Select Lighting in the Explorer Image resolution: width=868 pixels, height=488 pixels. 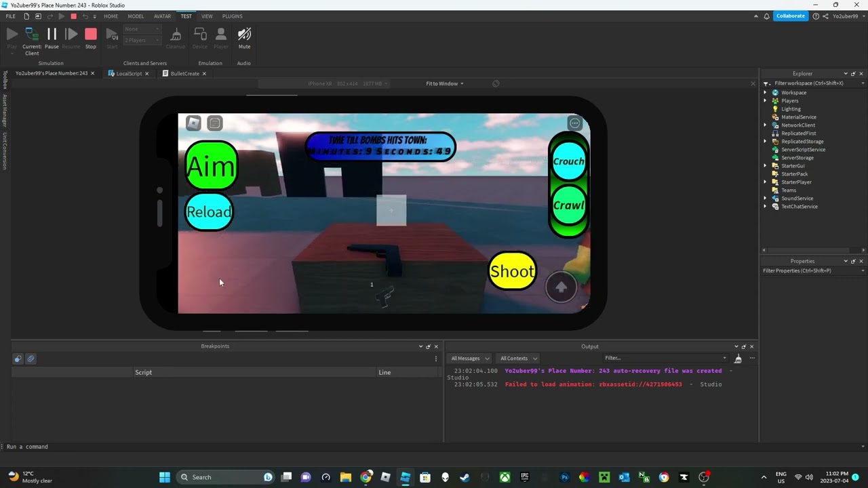coord(791,108)
